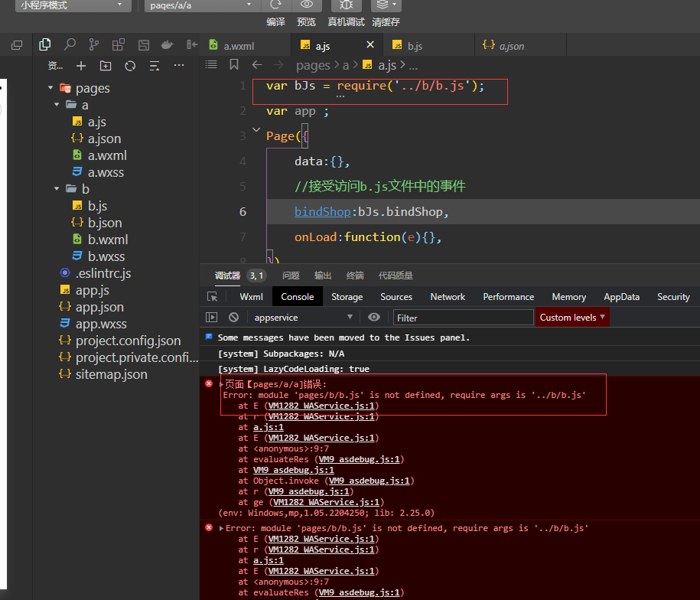Collapse the pages folder

50,88
